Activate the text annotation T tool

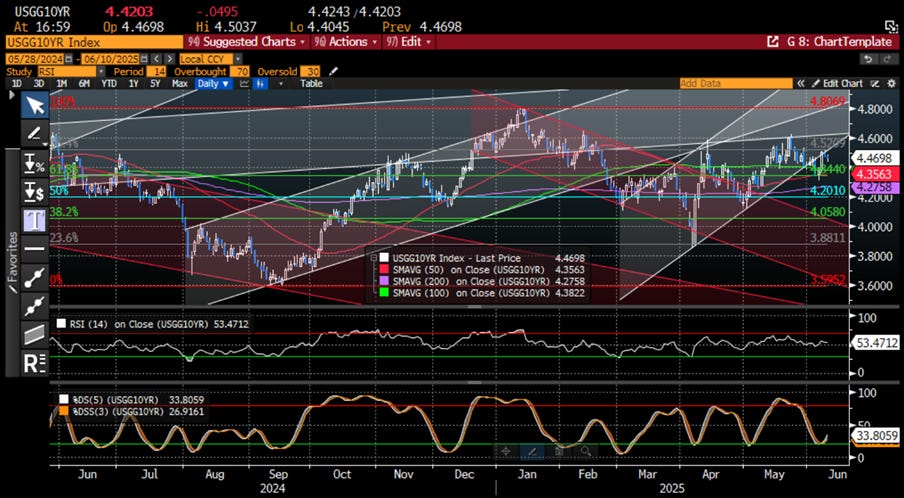pyautogui.click(x=36, y=220)
